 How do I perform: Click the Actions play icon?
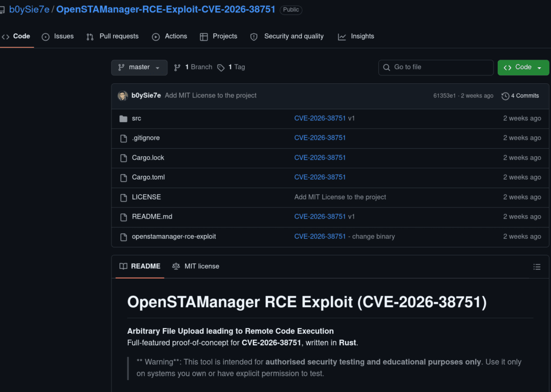(x=156, y=37)
